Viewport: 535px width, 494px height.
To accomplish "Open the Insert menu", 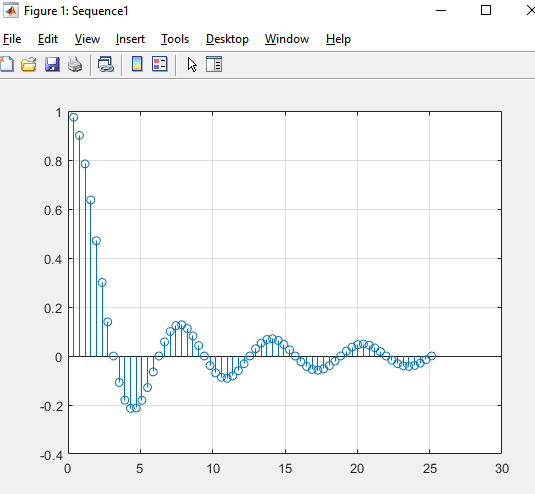I will pos(130,39).
